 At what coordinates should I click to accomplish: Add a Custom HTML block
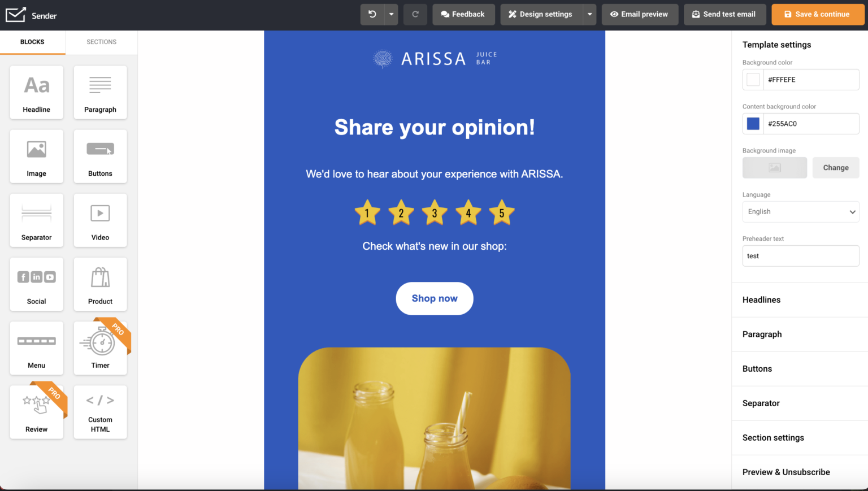pos(100,411)
